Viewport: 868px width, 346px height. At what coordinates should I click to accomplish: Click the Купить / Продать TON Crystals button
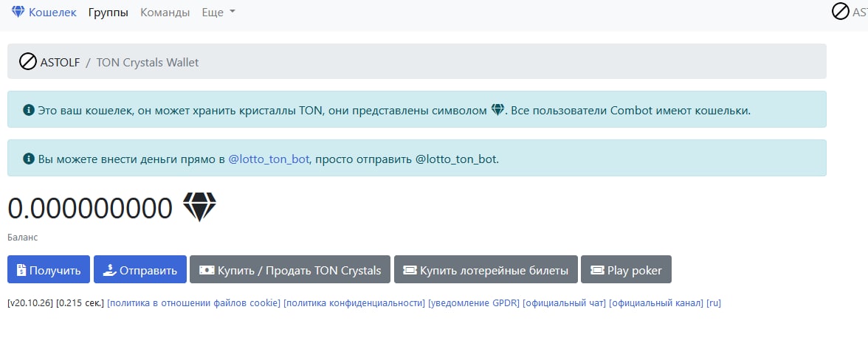290,269
